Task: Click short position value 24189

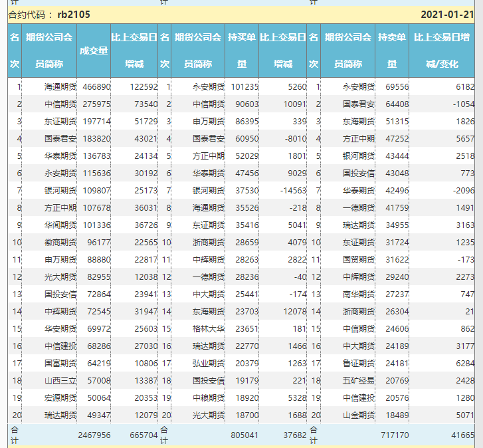Action: coord(397,346)
